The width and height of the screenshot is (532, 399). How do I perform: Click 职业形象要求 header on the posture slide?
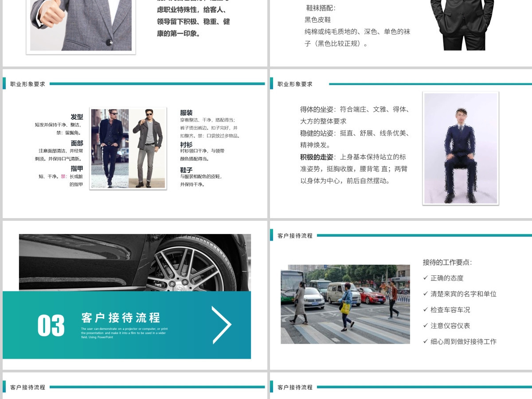pyautogui.click(x=295, y=84)
